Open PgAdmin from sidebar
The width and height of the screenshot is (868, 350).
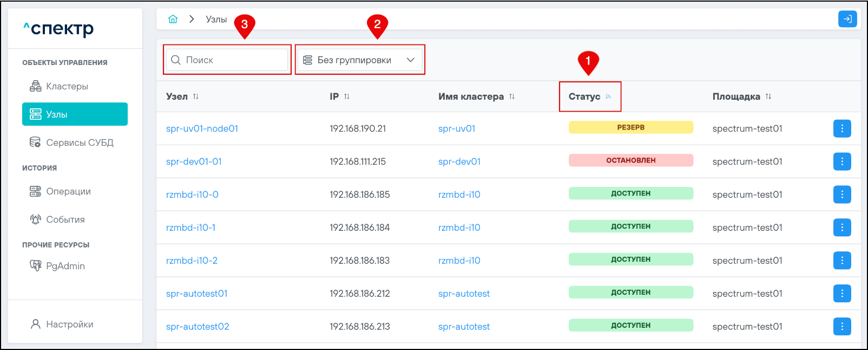(x=65, y=266)
